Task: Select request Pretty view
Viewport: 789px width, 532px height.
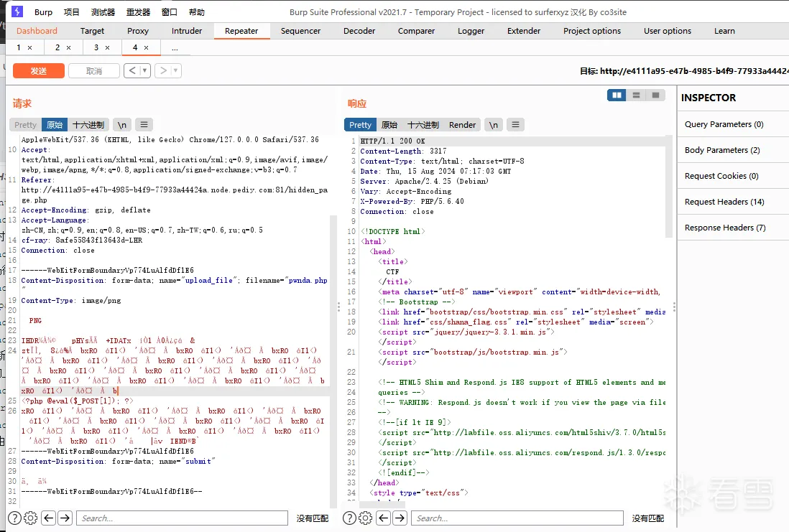Action: (25, 125)
